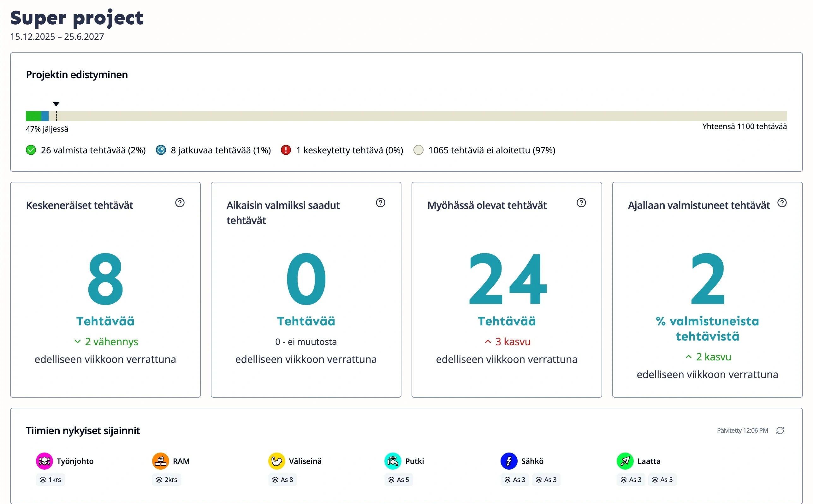
Task: Click the 'Projektin edistyminen' heading
Action: point(77,75)
